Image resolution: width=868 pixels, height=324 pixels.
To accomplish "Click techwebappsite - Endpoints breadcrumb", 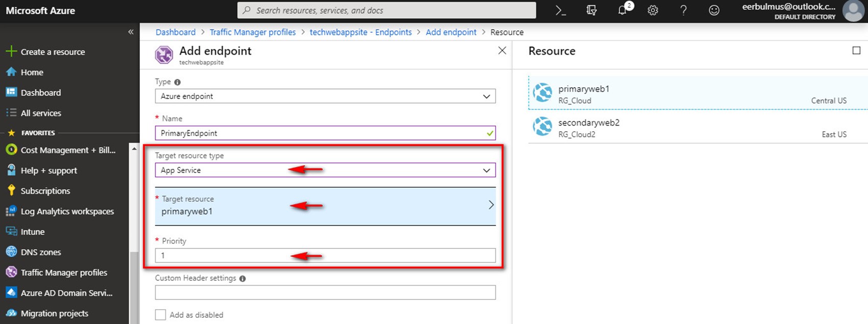I will 360,32.
